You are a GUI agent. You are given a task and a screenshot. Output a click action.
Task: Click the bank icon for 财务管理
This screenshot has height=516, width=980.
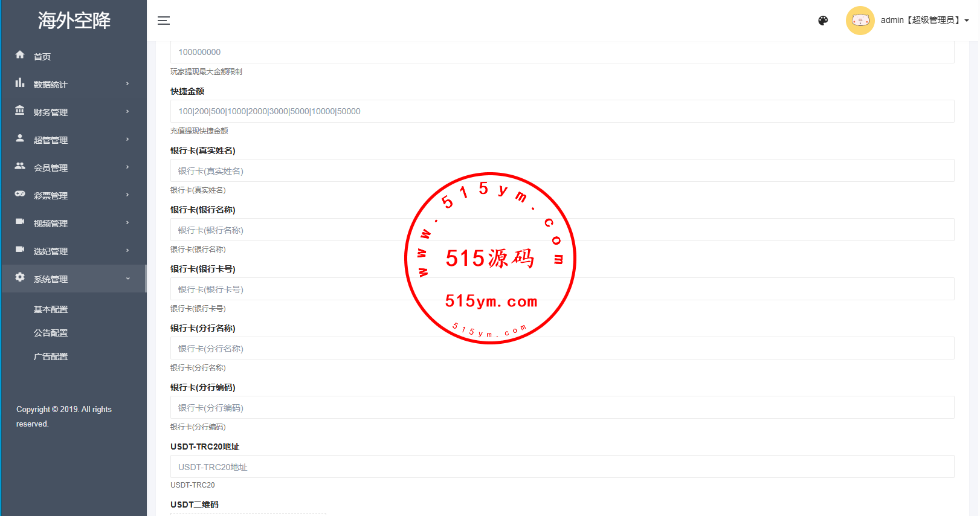point(20,111)
